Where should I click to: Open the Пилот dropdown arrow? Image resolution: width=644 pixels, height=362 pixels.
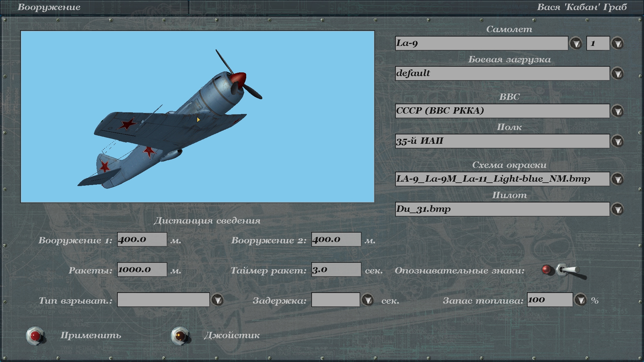coord(618,209)
